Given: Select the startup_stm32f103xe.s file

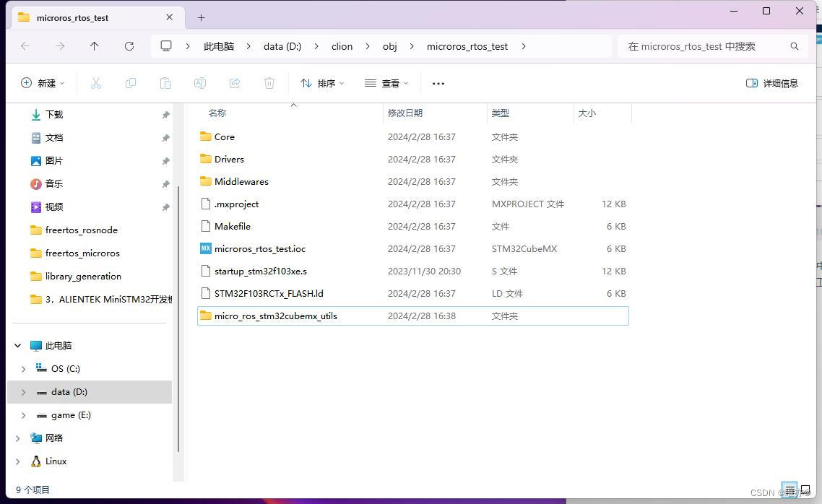Looking at the screenshot, I should point(412,271).
